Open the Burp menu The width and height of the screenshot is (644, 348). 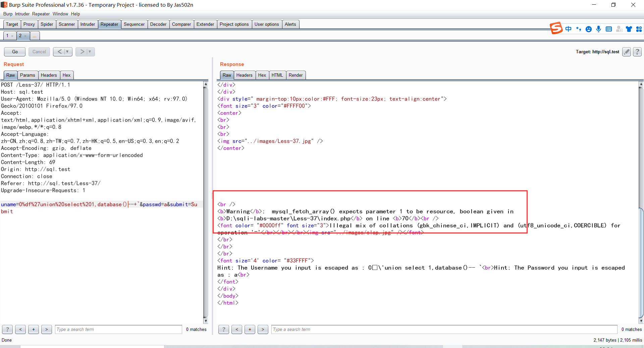[8, 14]
